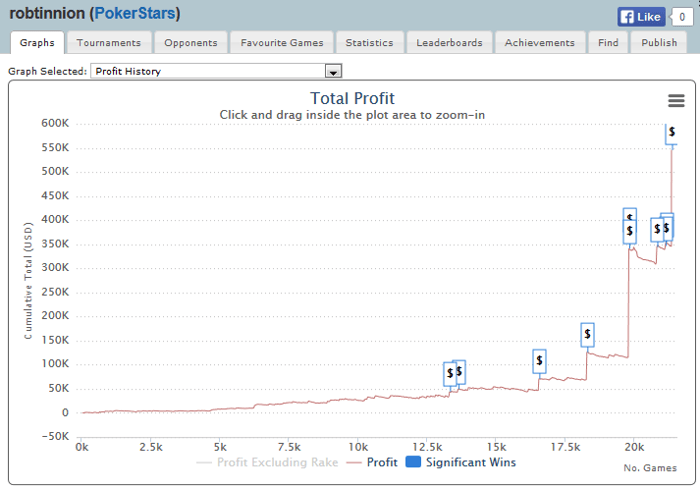Click the '20k' x-axis label
This screenshot has height=488, width=700.
pos(634,447)
